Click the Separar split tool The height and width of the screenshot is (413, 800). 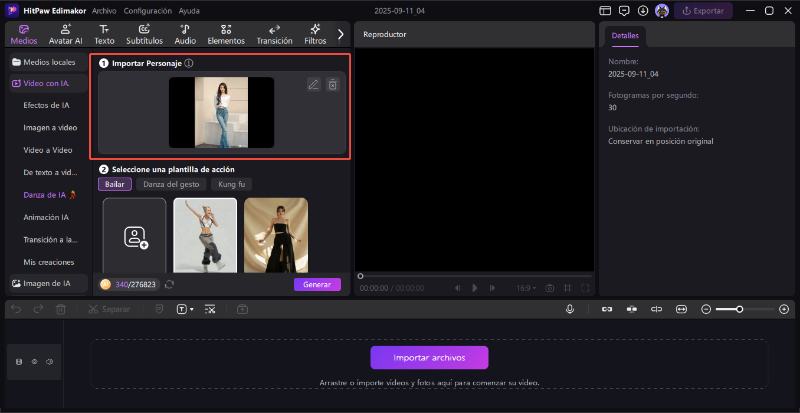[109, 309]
